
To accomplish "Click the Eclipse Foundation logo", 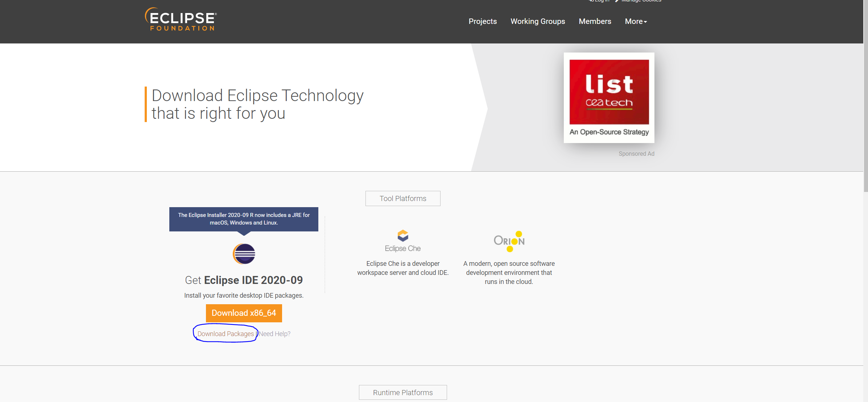I will click(x=181, y=19).
